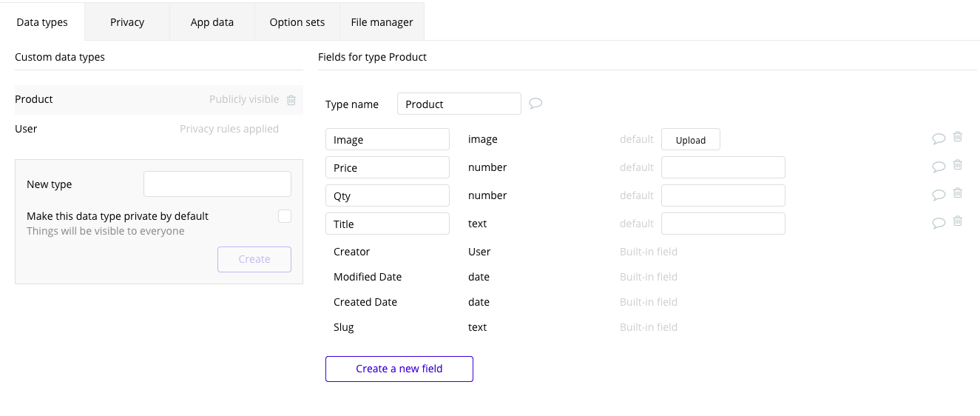The image size is (980, 416).
Task: Delete the Image field
Action: point(958,137)
